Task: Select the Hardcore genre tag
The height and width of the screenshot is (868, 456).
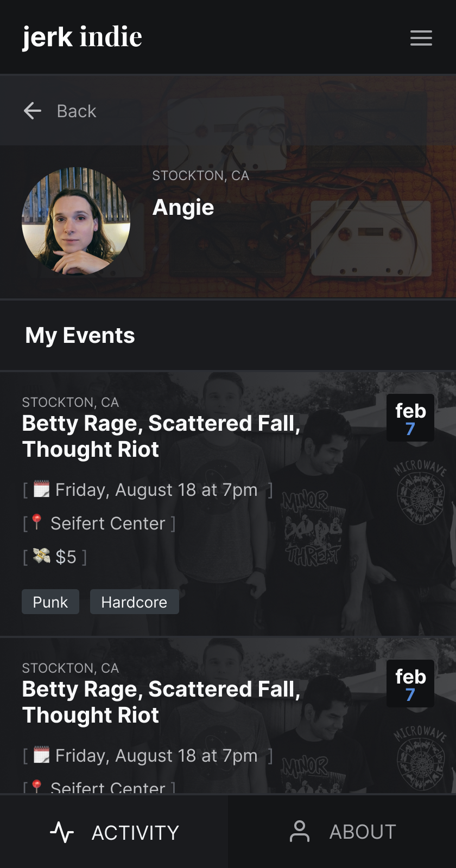Action: coord(134,602)
